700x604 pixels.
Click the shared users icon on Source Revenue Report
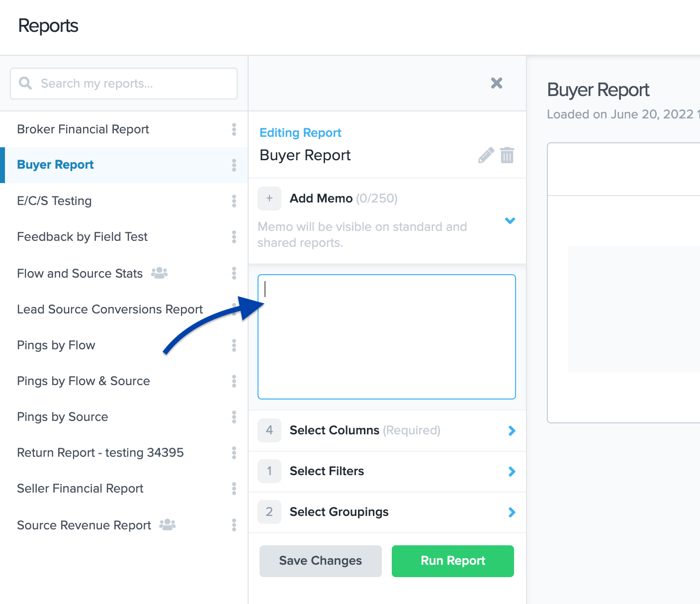[x=168, y=525]
